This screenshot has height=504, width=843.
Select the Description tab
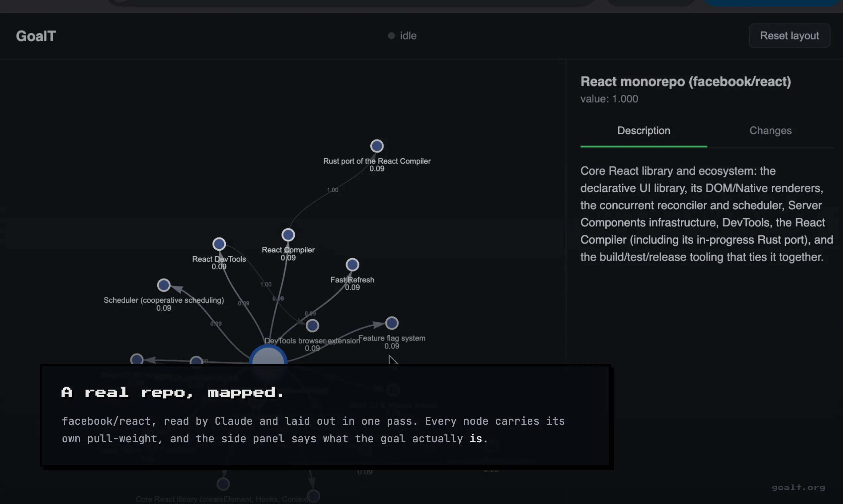point(644,131)
